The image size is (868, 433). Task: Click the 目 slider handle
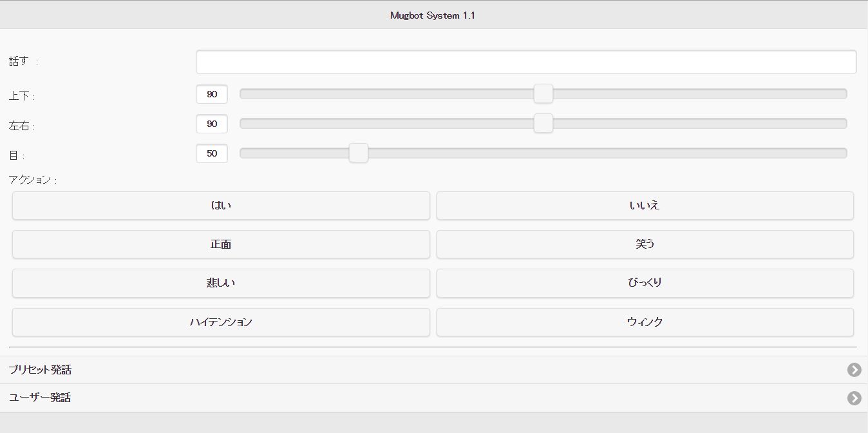click(x=358, y=153)
